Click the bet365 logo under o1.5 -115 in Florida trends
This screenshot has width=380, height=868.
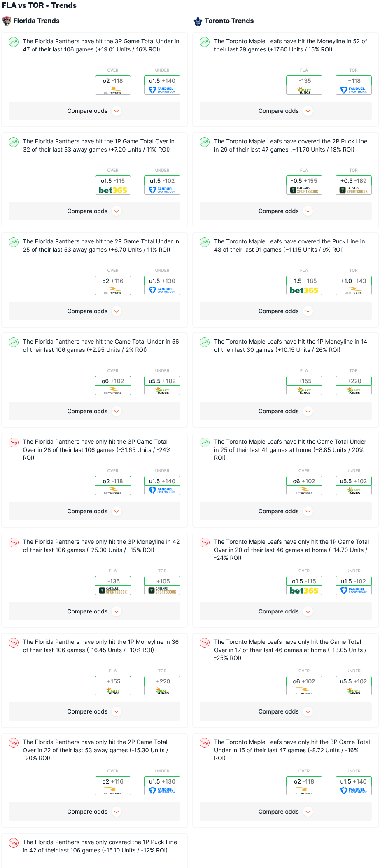coord(113,190)
